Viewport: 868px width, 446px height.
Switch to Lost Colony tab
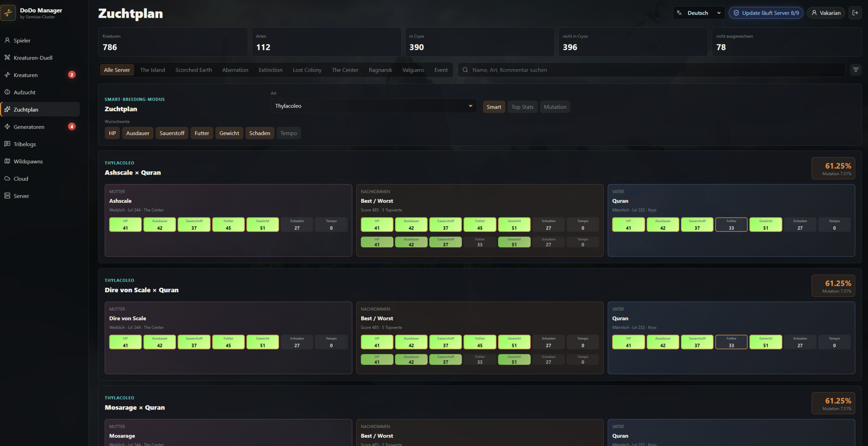click(x=307, y=70)
